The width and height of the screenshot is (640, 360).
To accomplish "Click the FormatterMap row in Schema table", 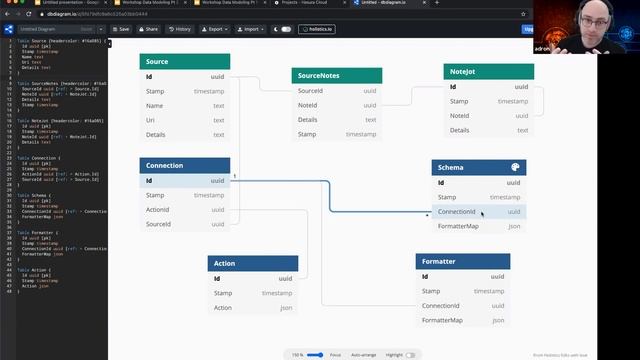I will point(479,226).
